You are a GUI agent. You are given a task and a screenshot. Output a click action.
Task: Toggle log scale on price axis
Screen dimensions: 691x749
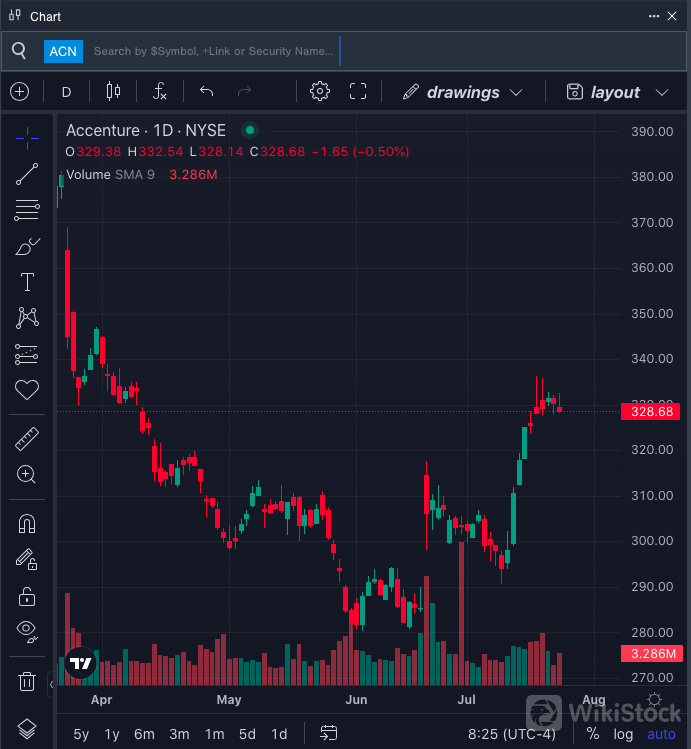point(624,734)
